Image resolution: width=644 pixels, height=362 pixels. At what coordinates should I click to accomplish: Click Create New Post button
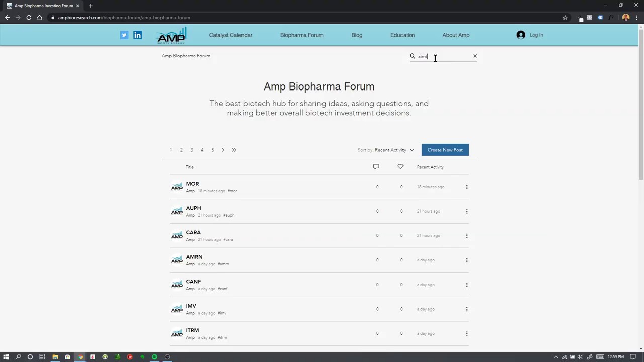[445, 150]
